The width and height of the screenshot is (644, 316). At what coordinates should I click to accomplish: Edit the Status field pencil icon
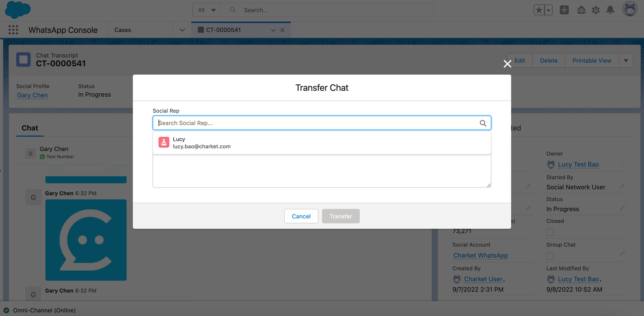pos(622,209)
